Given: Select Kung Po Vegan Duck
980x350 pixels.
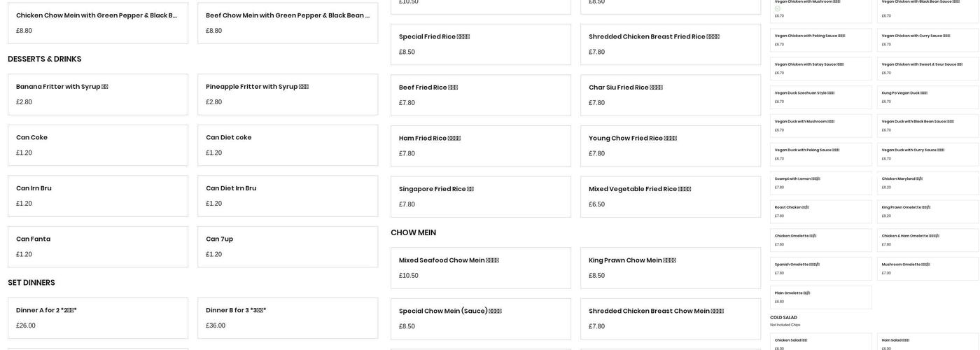Looking at the screenshot, I should 927,97.
